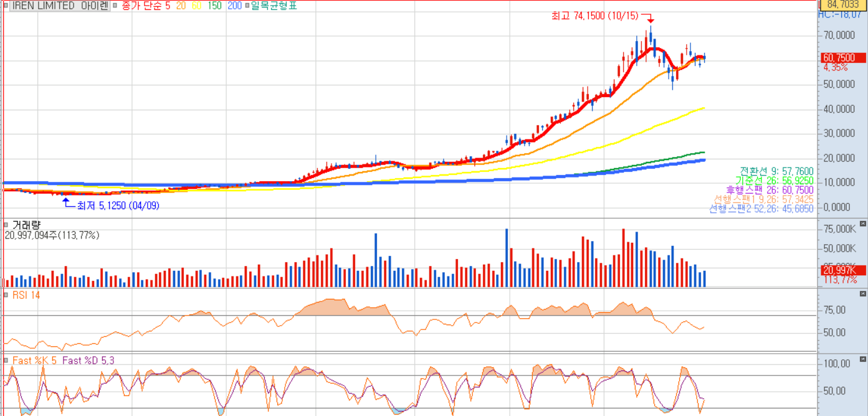Click the 4,35% change value on price axis
This screenshot has height=416, width=868.
pos(835,67)
